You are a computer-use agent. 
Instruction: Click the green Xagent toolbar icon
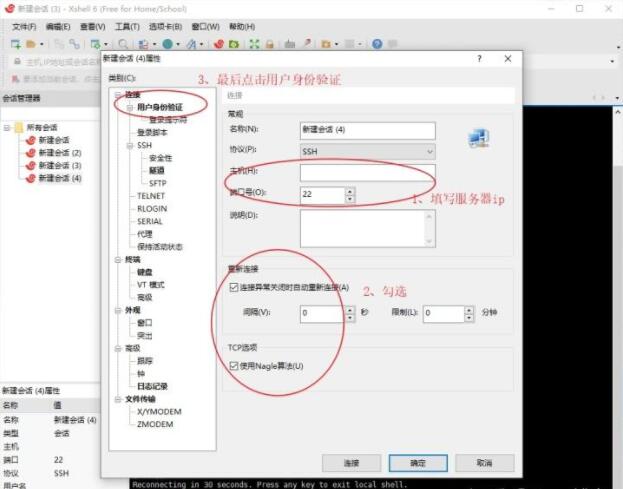(x=234, y=44)
